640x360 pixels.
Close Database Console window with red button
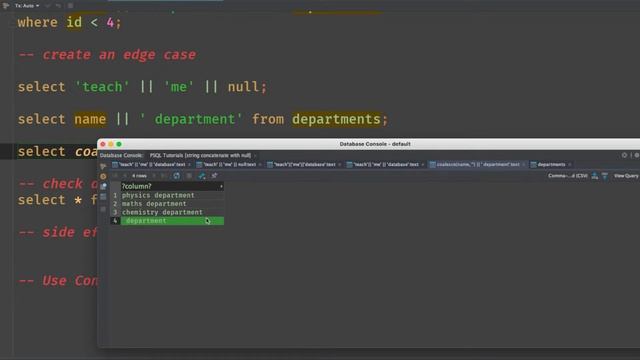coord(103,144)
